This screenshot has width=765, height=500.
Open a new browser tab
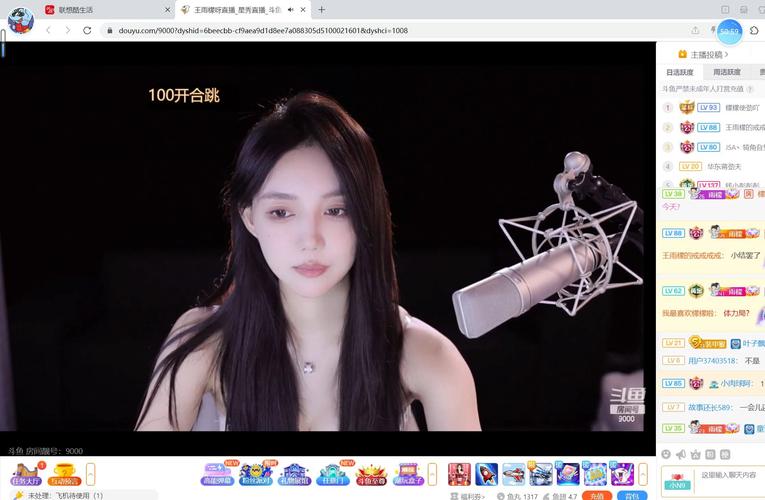[x=321, y=10]
